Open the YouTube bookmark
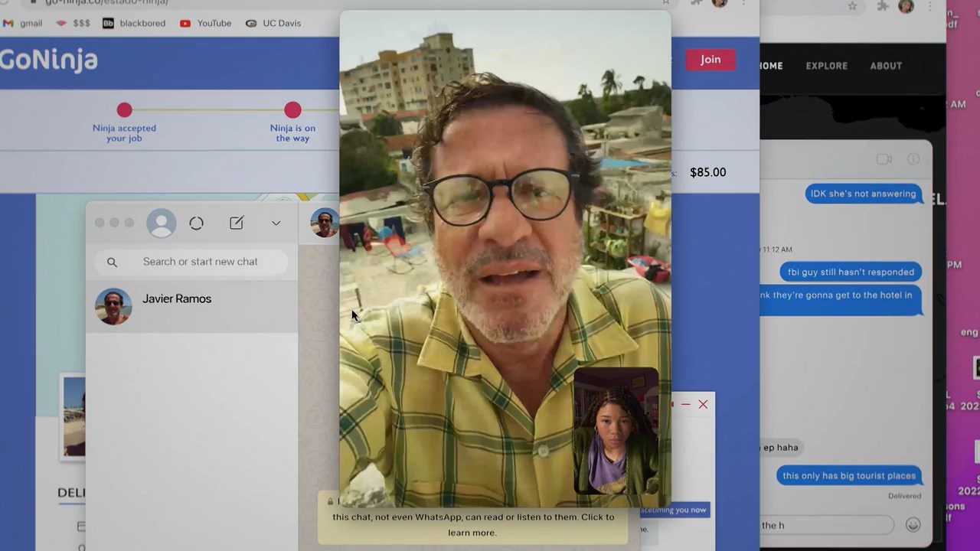The width and height of the screenshot is (980, 551). [205, 23]
